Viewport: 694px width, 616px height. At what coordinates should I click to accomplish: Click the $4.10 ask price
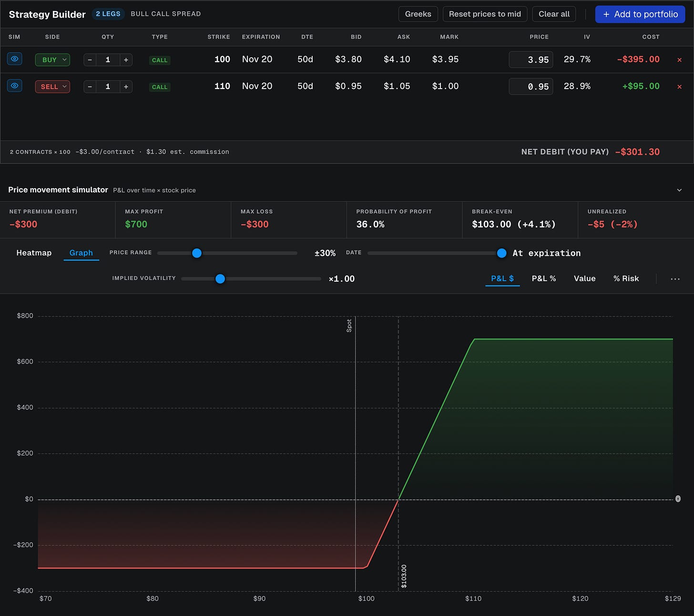pos(397,59)
